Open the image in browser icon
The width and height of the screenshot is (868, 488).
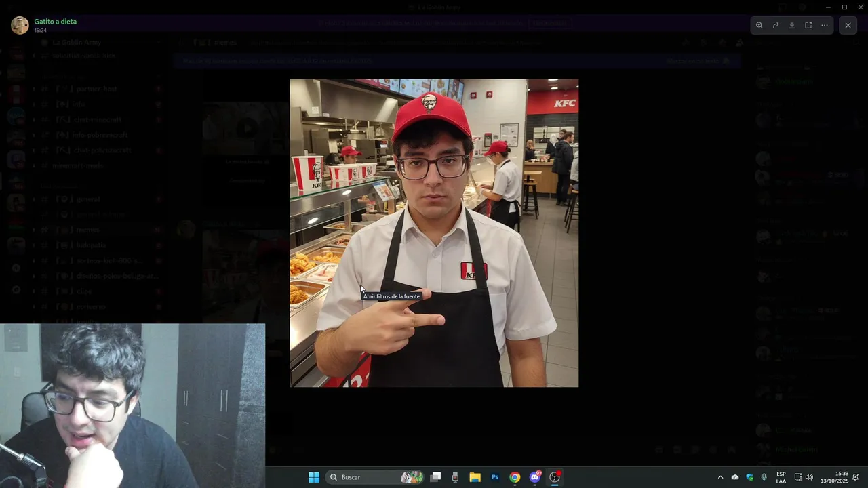pyautogui.click(x=808, y=25)
